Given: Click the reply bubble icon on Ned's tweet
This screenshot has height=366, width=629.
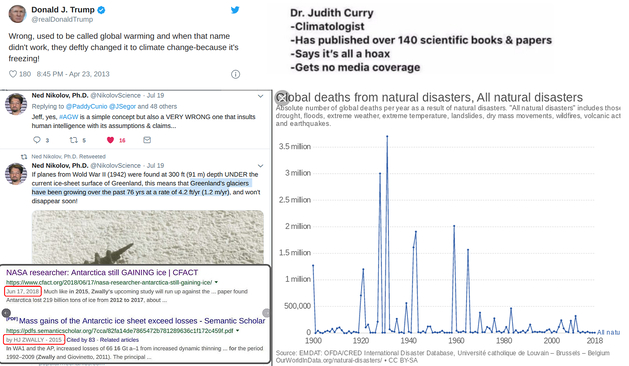Looking at the screenshot, I should 37,140.
